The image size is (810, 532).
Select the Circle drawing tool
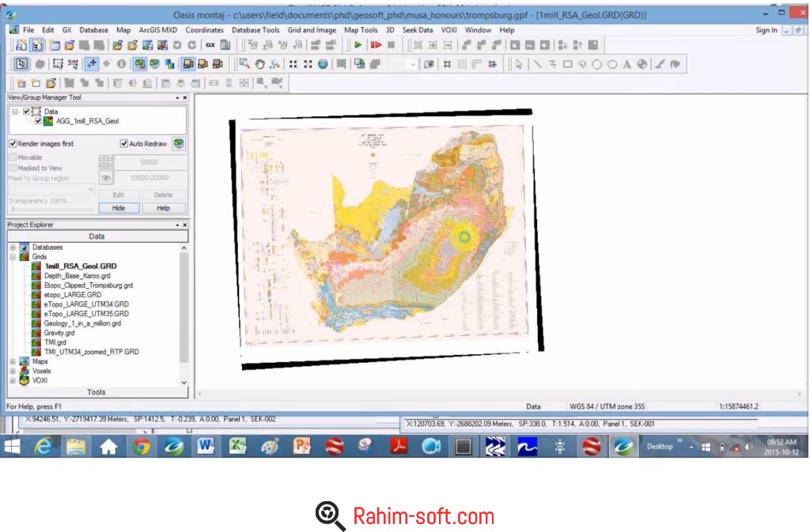[x=597, y=64]
